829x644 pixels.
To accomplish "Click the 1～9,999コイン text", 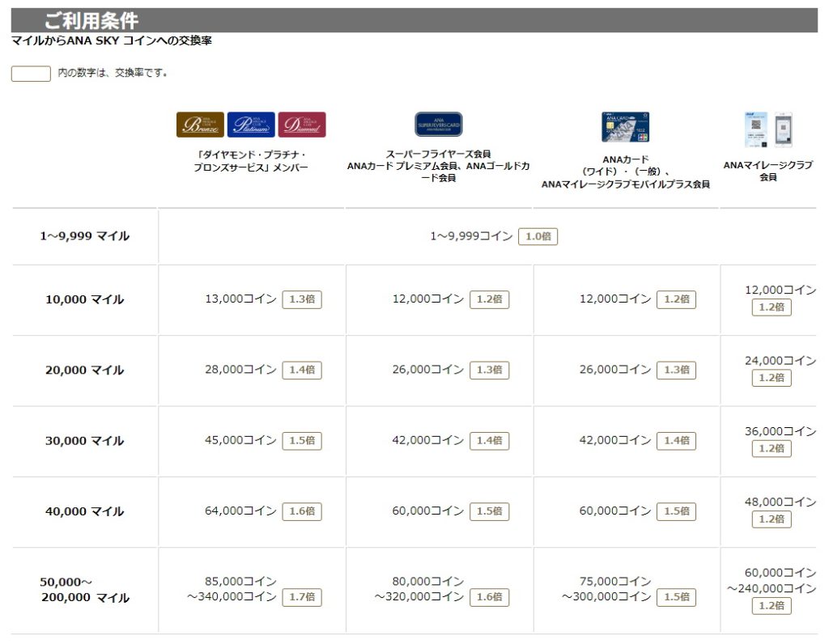I will pos(471,236).
